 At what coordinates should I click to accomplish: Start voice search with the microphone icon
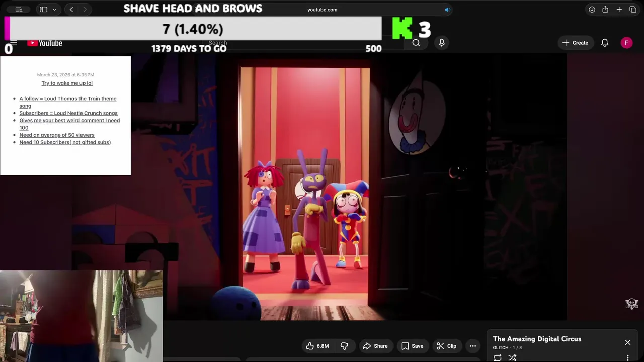coord(442,43)
